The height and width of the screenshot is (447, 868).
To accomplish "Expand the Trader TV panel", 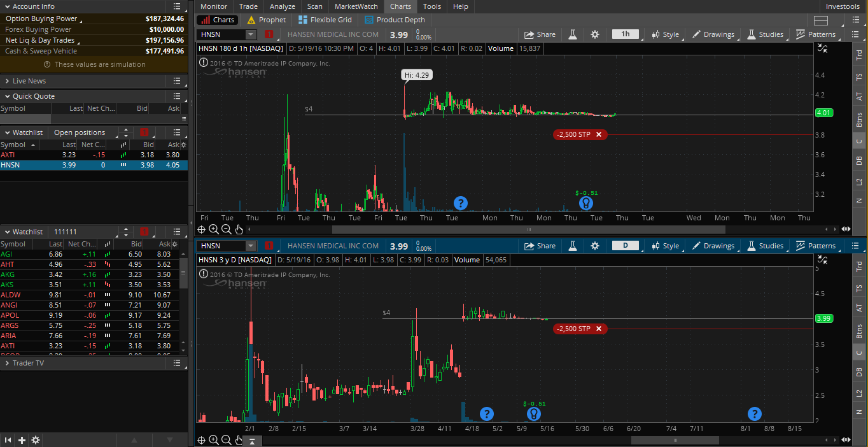I will [7, 363].
